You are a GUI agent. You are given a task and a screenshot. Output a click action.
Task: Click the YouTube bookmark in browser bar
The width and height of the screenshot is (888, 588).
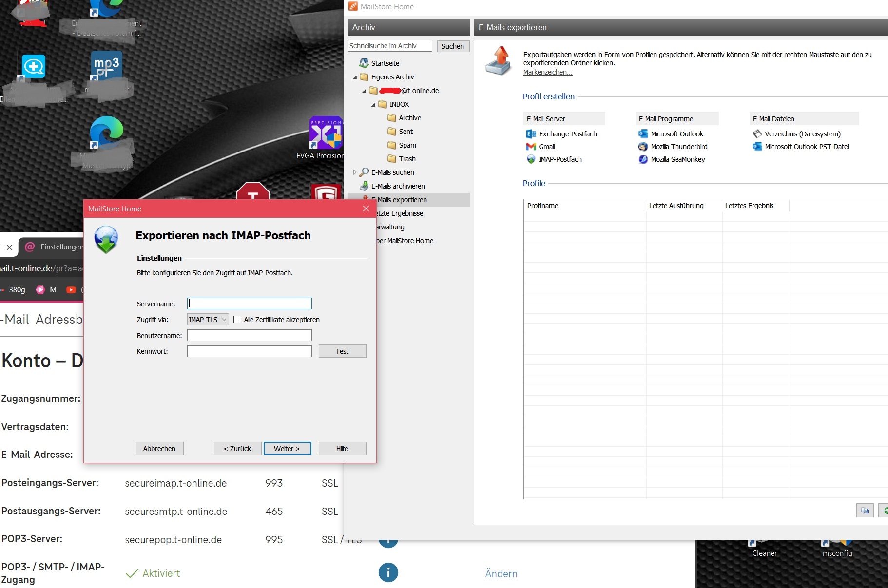click(71, 290)
